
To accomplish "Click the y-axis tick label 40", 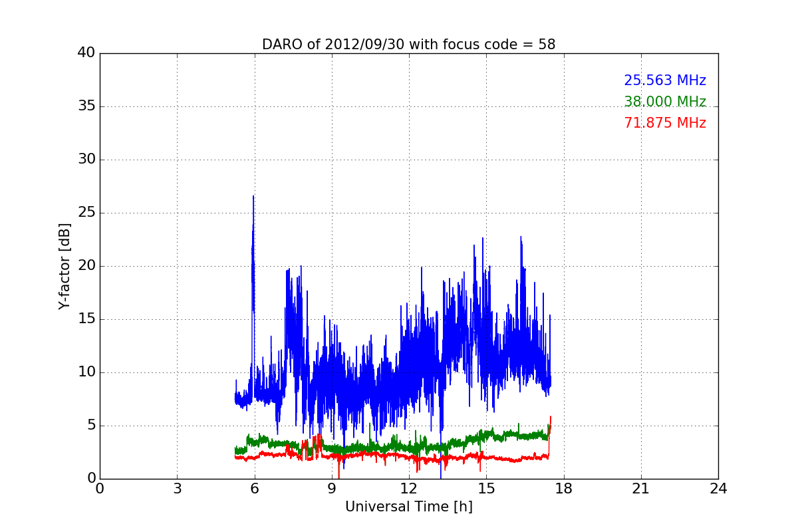I will pos(86,53).
